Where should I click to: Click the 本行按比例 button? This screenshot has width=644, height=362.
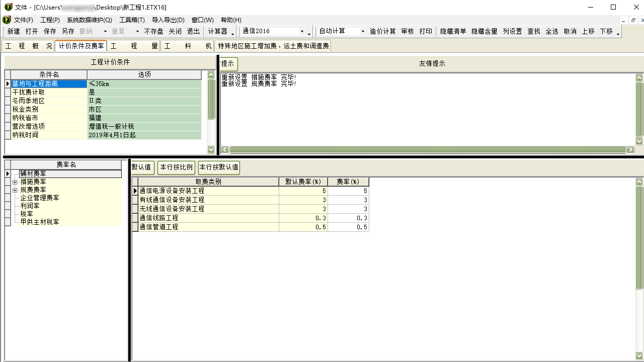pyautogui.click(x=176, y=167)
